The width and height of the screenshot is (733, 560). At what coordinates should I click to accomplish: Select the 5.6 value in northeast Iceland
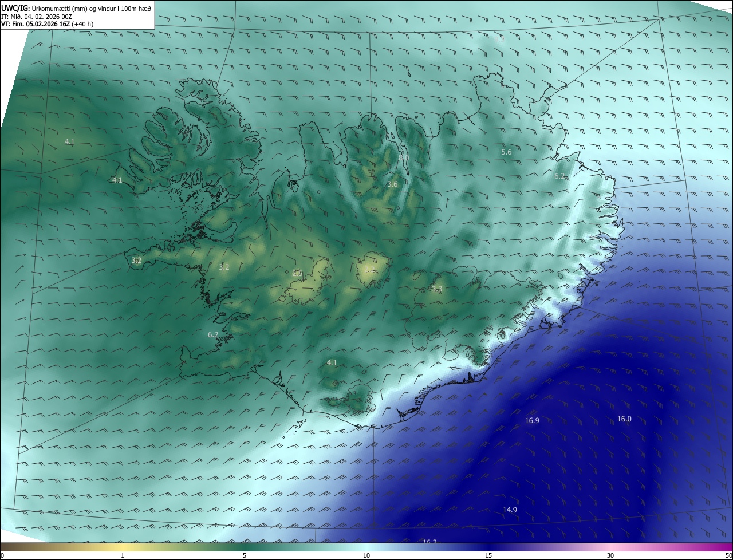click(x=506, y=152)
